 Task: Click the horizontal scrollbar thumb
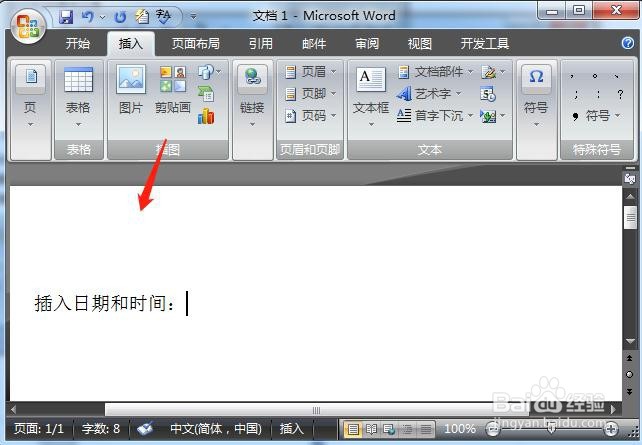tap(315, 410)
